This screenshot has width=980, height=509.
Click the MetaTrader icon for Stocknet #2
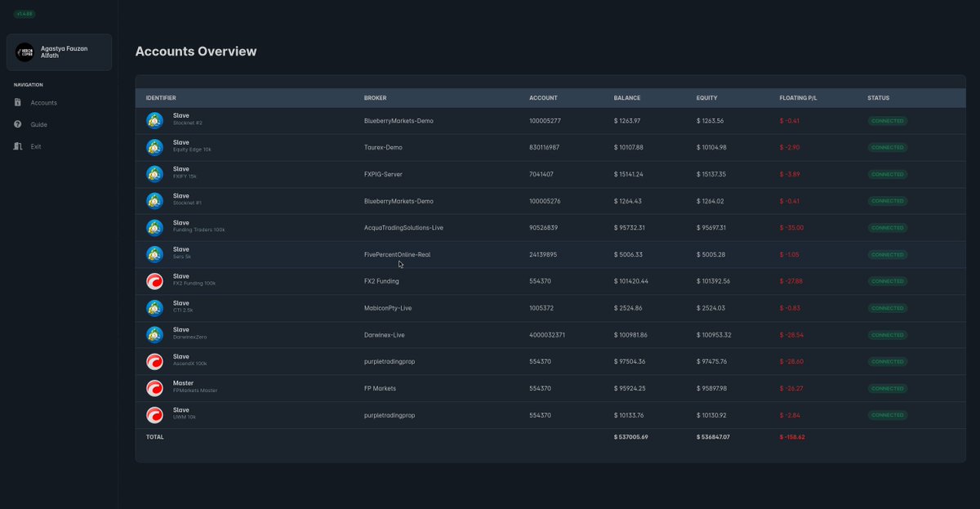(154, 120)
